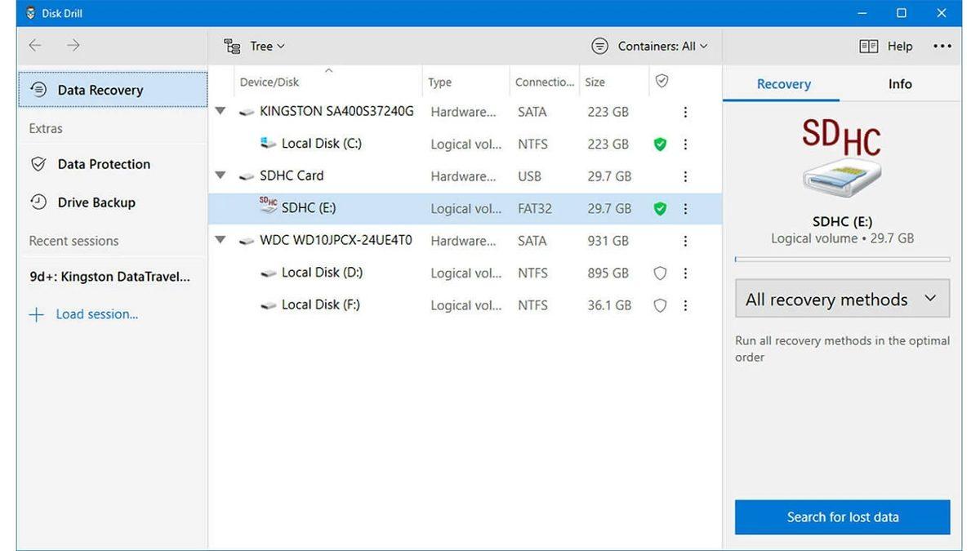The image size is (980, 551).
Task: Click the Search for lost data button
Action: coord(842,517)
